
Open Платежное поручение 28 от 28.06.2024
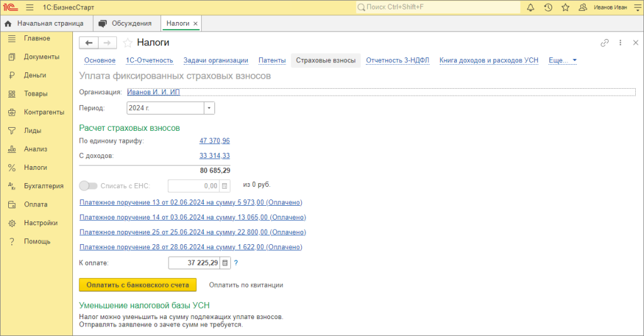[x=191, y=247]
